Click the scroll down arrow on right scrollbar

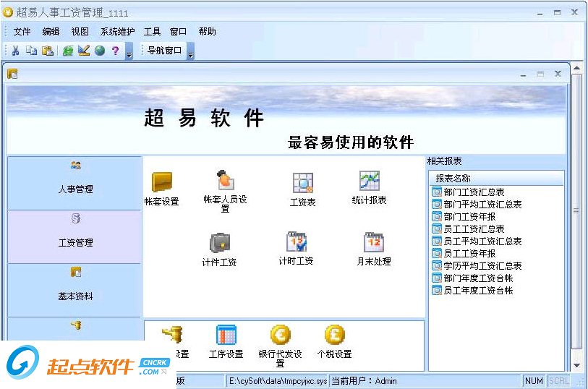[x=576, y=365]
